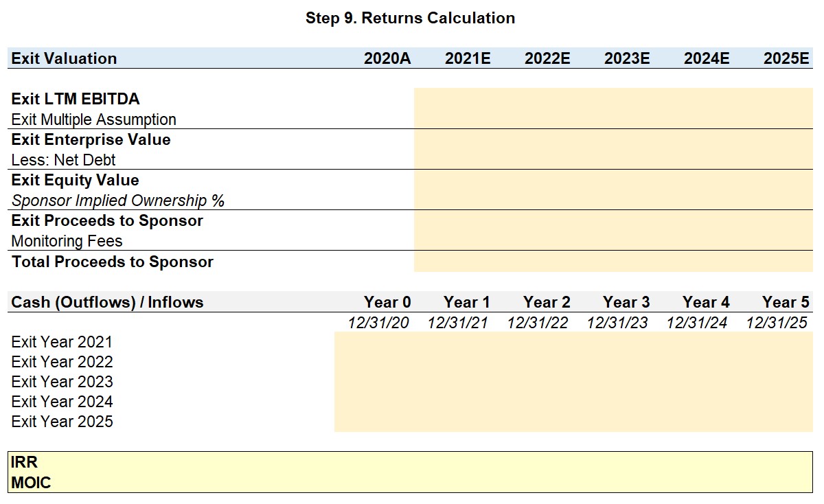824x504 pixels.
Task: Select the Exit Equity Value row label
Action: tap(76, 180)
